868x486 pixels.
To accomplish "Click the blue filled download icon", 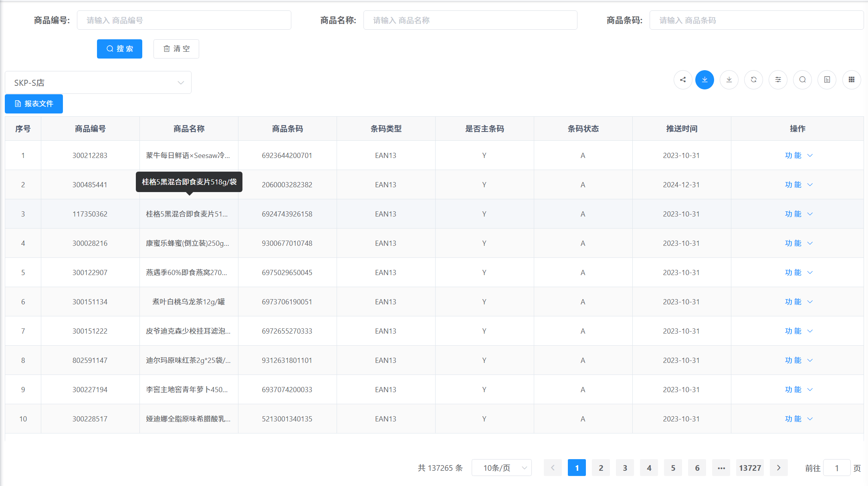I will (x=704, y=80).
